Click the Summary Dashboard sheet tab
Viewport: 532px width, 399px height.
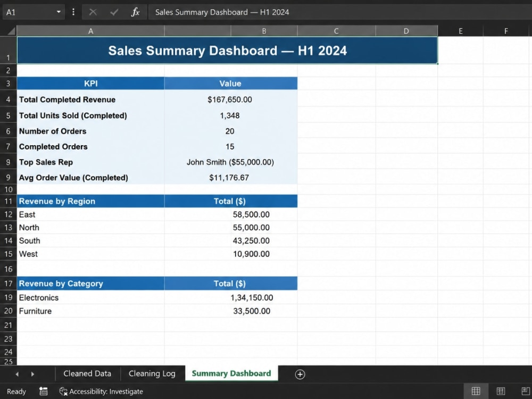tap(231, 373)
